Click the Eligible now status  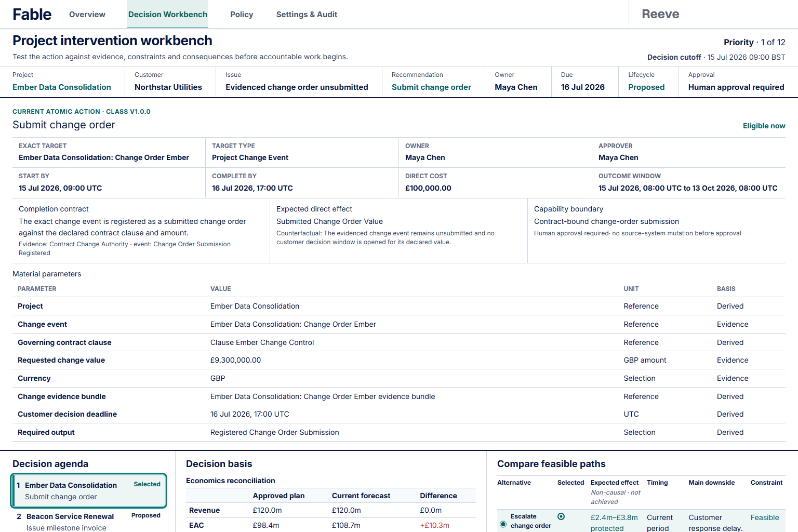(764, 126)
